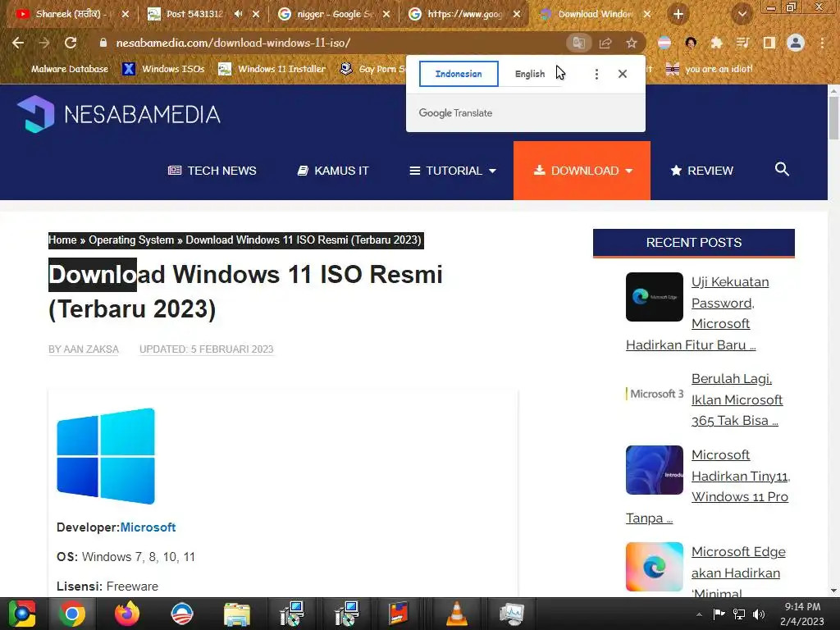Close the Post 5431312 tab

(256, 14)
